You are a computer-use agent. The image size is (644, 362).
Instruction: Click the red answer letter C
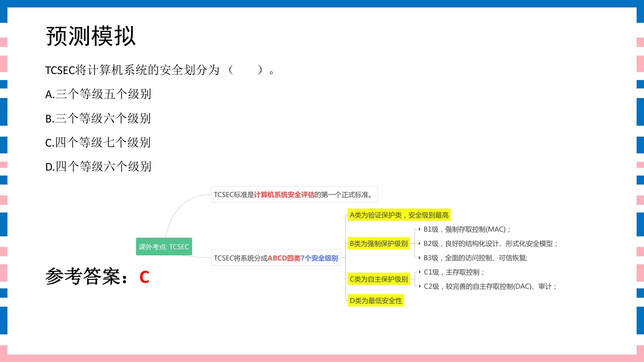[x=145, y=277]
